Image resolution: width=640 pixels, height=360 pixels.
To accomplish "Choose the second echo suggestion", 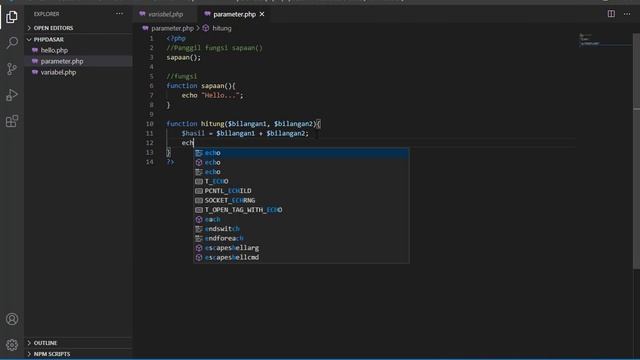I will coord(301,162).
